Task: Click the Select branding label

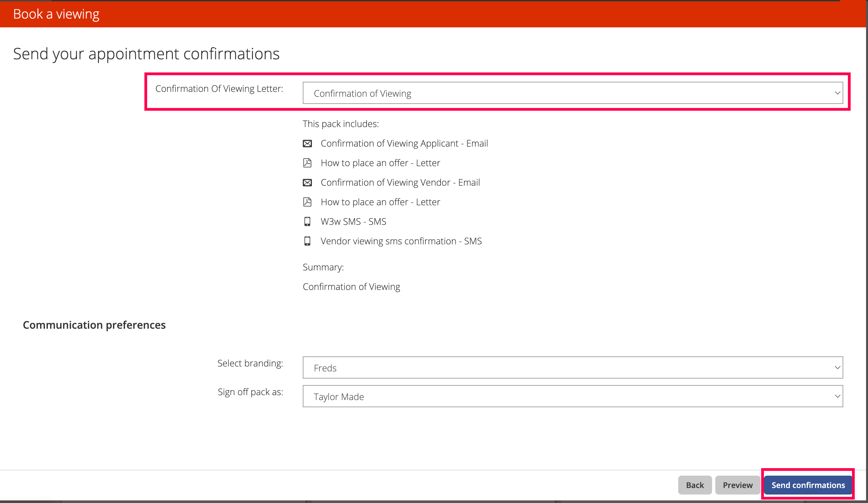Action: pos(250,363)
